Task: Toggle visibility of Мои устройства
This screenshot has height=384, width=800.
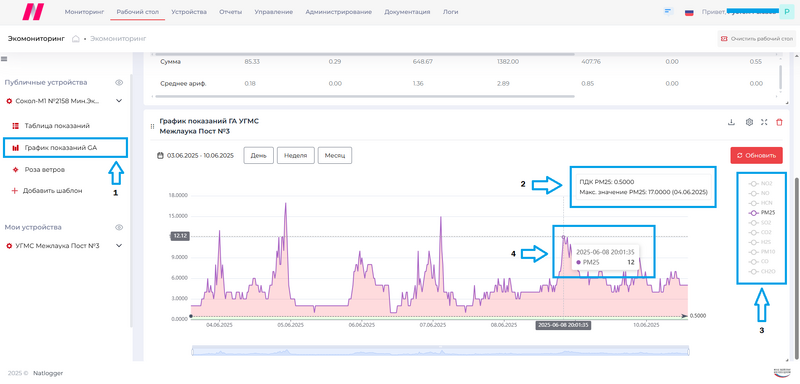Action: (x=119, y=227)
